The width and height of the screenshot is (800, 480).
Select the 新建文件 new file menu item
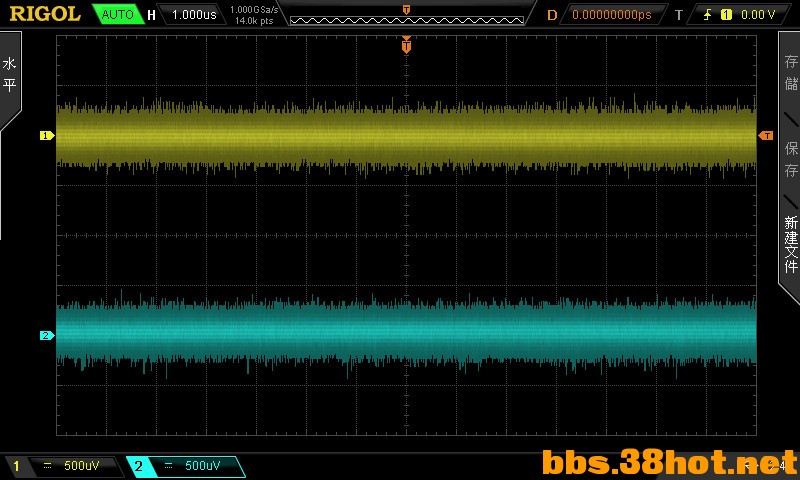coord(791,244)
